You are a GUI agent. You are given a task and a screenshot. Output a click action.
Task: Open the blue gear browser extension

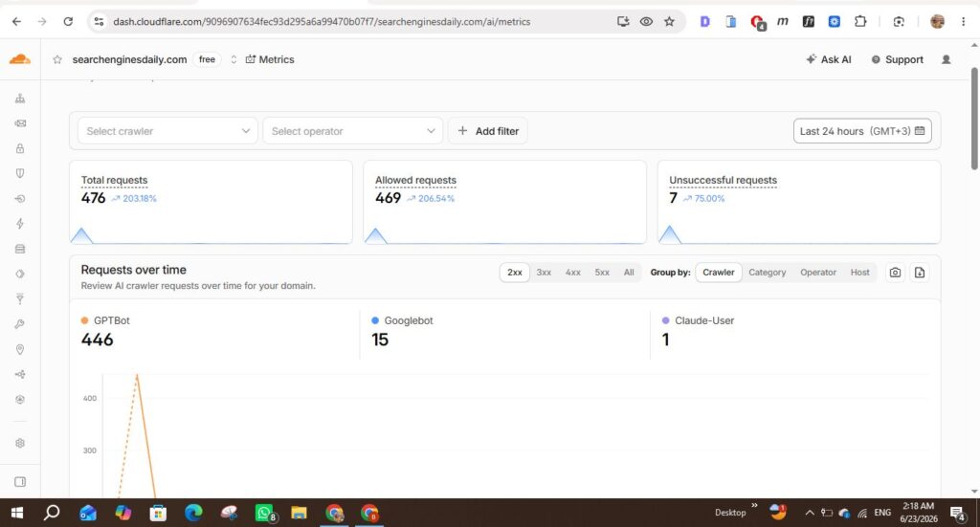pos(835,21)
